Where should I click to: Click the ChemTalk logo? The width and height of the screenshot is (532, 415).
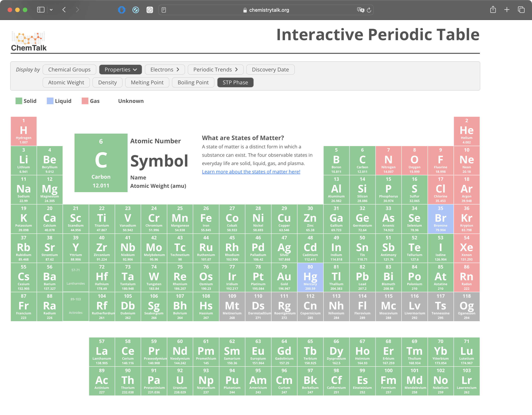point(29,41)
